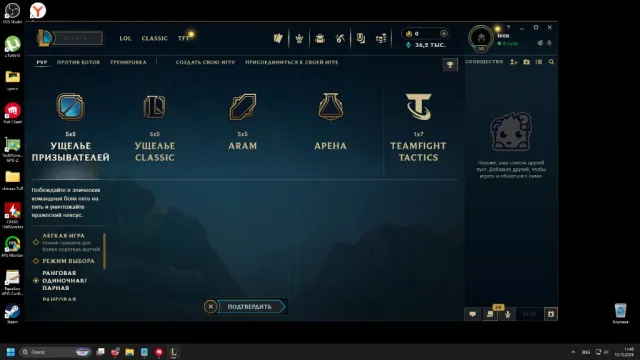This screenshot has width=640, height=360.
Task: Open the bug report icon at bottom right
Action: coord(551,314)
